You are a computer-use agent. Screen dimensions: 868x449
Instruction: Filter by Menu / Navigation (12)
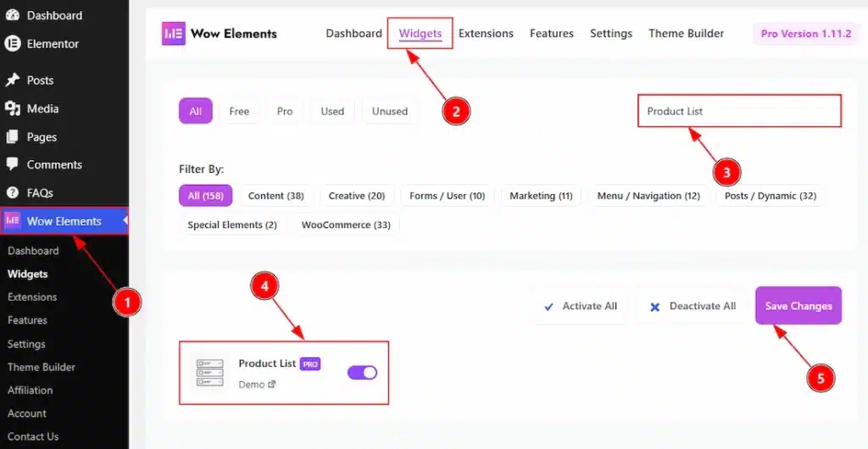pos(648,196)
